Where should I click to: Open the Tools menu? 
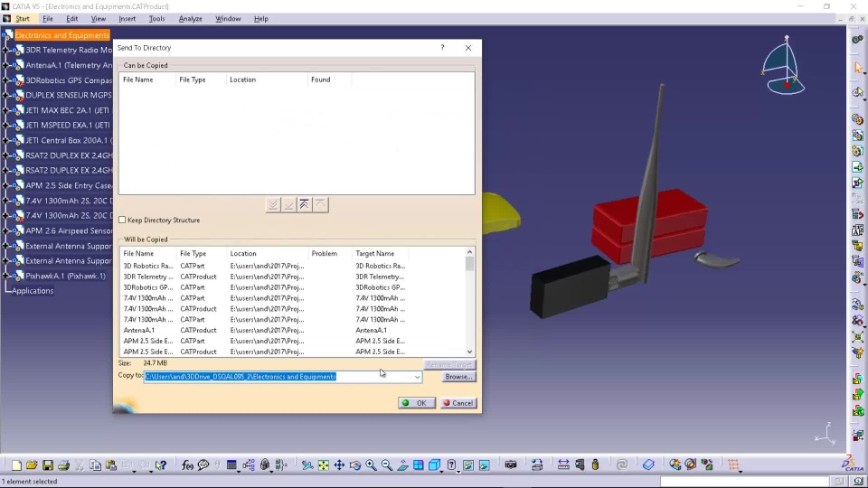tap(156, 19)
